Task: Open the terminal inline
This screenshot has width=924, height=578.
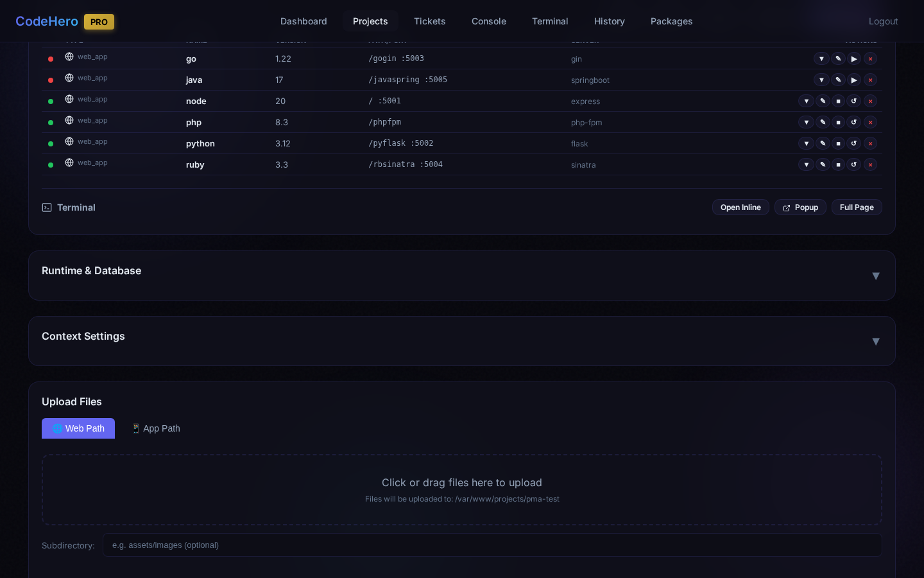Action: pos(740,207)
